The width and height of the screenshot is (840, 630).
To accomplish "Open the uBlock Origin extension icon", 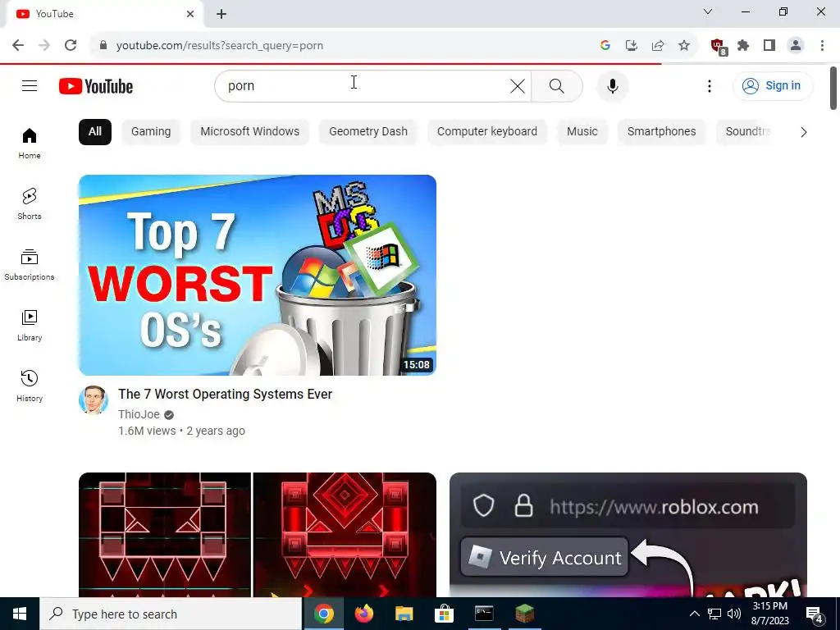I will (x=719, y=47).
